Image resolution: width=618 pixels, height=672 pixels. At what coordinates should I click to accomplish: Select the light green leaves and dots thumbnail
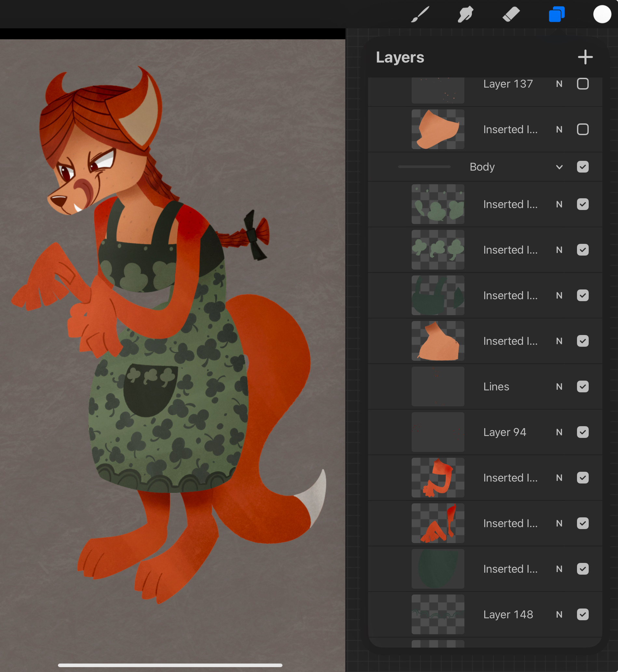pos(438,204)
